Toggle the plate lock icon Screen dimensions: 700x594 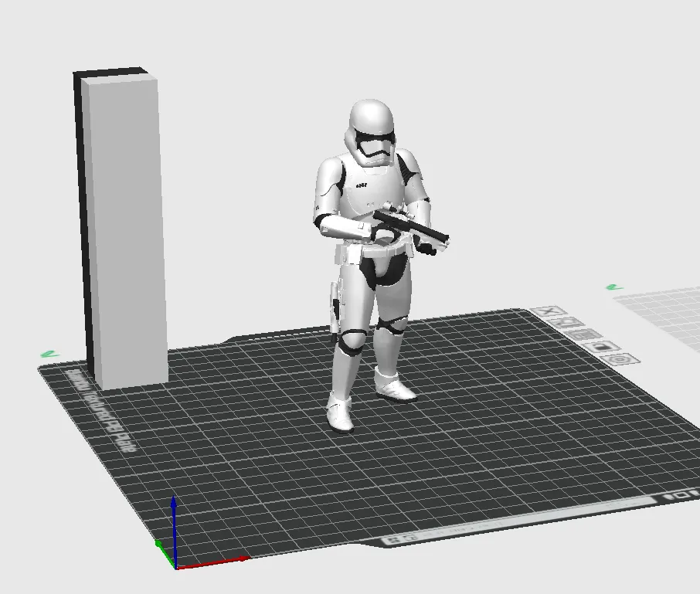(603, 346)
